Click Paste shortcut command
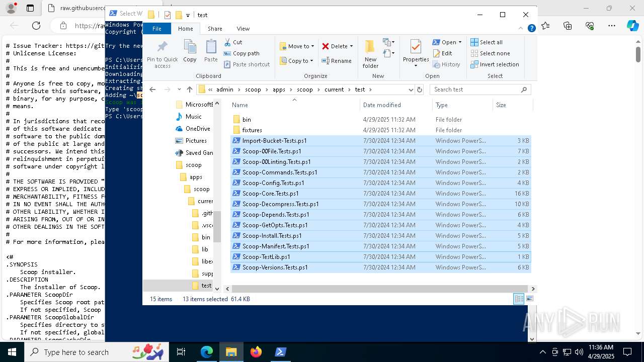Viewport: 644px width, 362px height. coord(247,64)
